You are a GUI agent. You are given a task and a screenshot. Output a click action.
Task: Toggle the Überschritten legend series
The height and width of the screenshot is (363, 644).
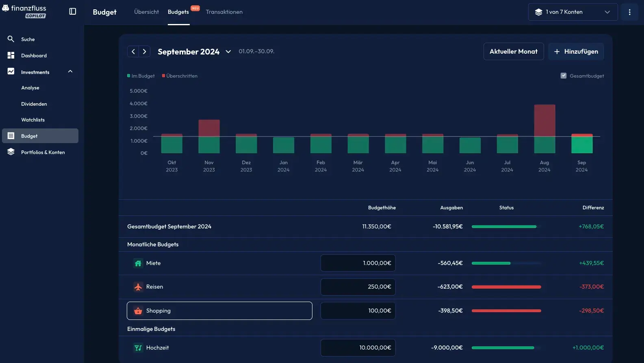(x=180, y=76)
